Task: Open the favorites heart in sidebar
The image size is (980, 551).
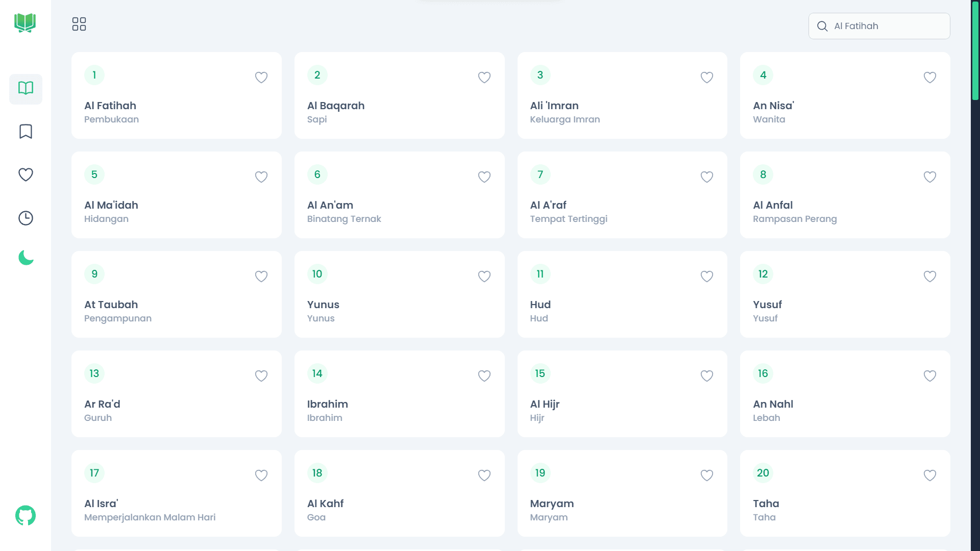Action: 26,174
